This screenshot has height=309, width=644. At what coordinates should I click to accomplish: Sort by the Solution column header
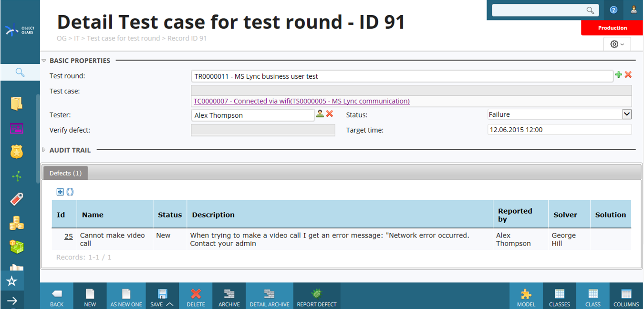coord(611,215)
